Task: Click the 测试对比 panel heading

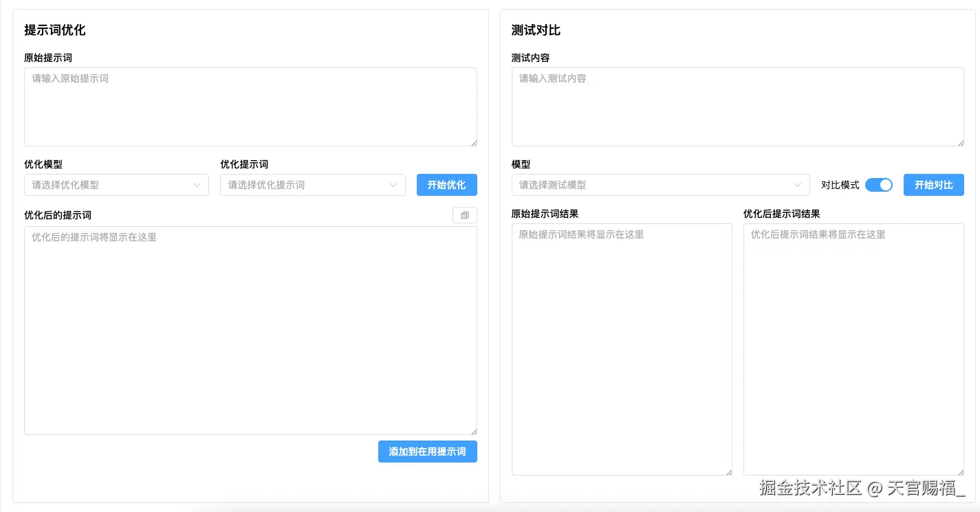Action: coord(536,30)
